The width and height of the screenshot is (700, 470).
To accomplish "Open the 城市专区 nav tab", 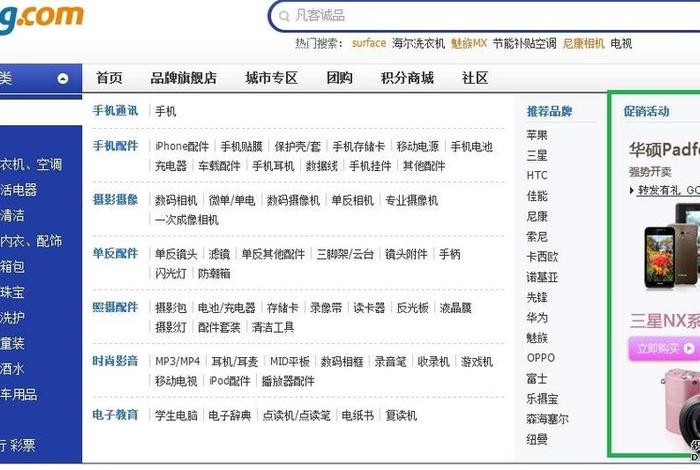I will (x=271, y=78).
